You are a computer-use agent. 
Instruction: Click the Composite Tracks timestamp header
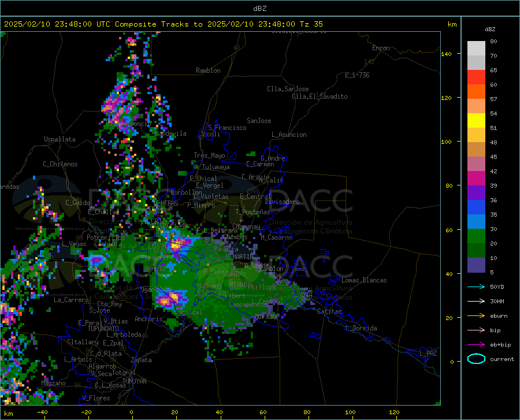coord(163,24)
